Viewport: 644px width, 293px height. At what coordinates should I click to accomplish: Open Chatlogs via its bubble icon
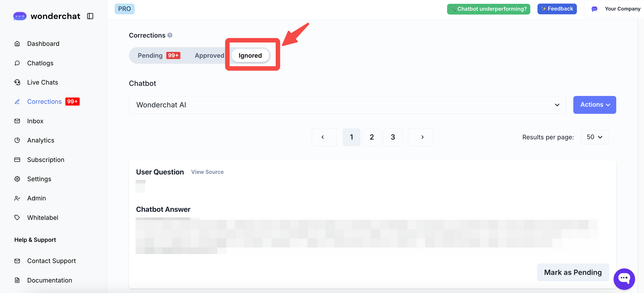(17, 63)
